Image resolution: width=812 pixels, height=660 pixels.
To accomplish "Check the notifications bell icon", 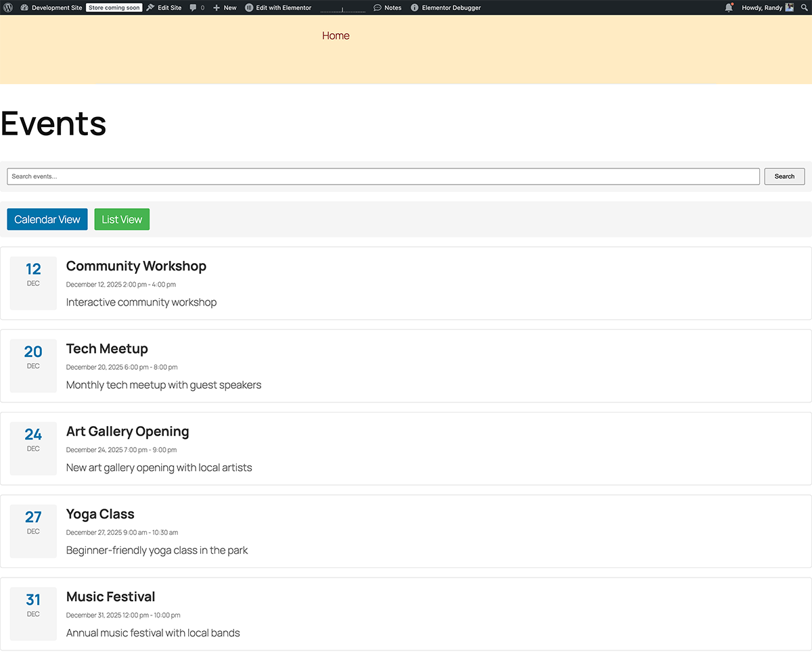I will [x=729, y=7].
